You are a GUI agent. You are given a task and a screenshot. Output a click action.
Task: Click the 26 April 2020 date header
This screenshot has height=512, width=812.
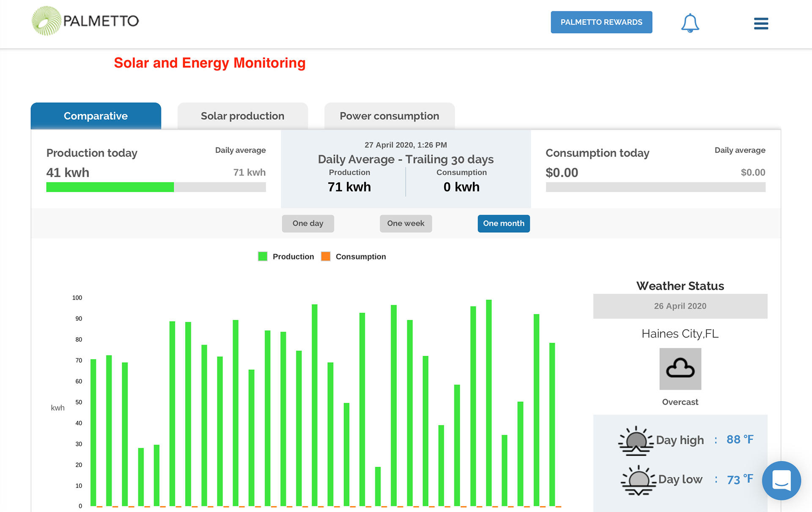(x=680, y=306)
